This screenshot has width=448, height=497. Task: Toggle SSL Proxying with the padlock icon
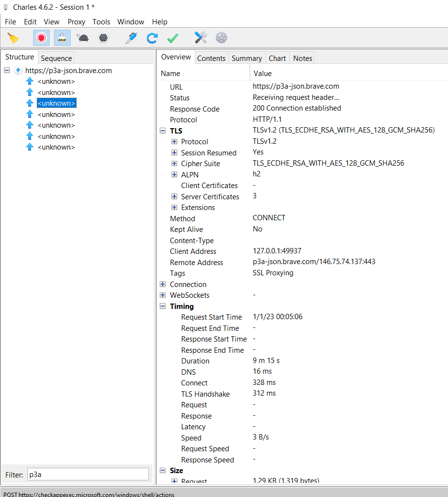(x=62, y=38)
